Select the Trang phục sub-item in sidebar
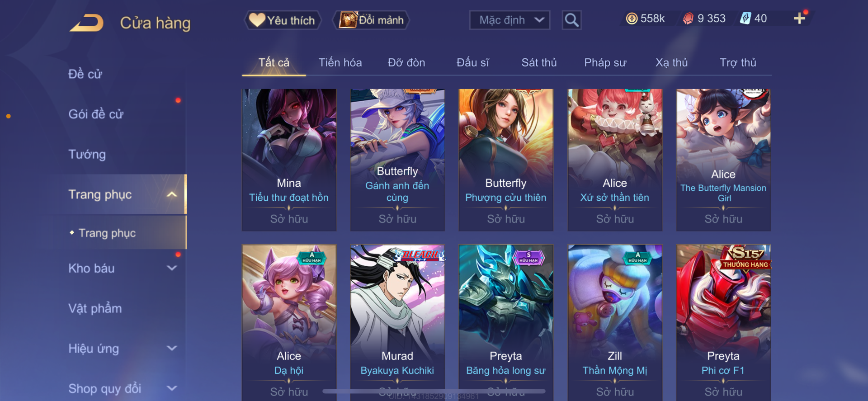 107,233
